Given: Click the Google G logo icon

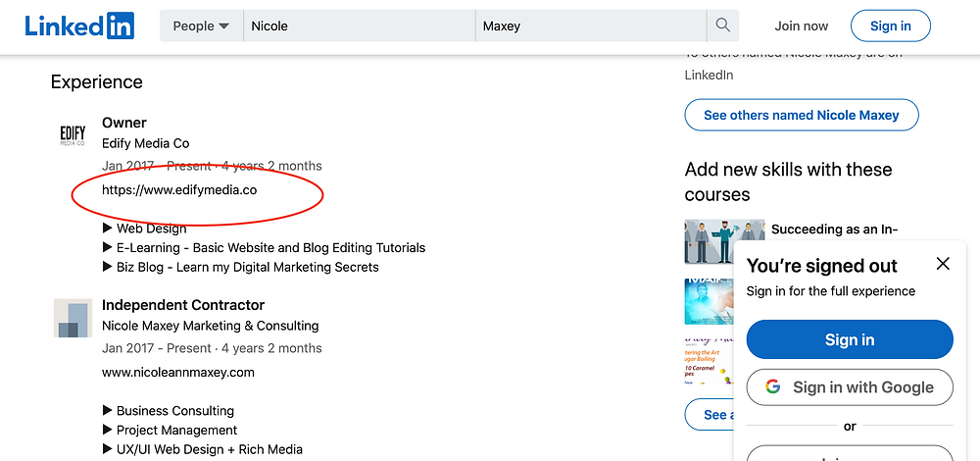Looking at the screenshot, I should click(773, 387).
